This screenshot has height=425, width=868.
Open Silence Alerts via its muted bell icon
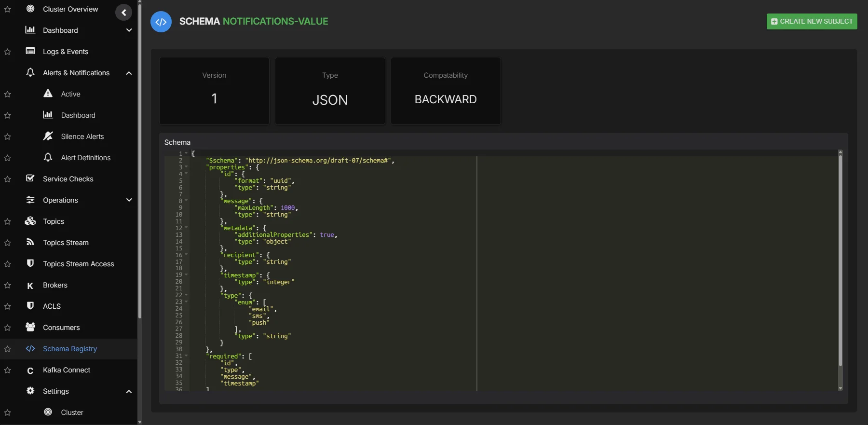[x=48, y=136]
